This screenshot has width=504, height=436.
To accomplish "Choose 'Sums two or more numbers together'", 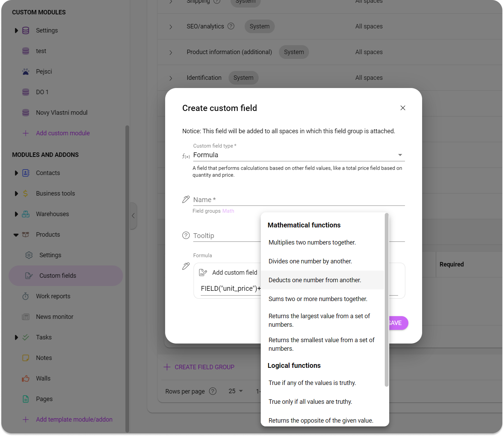I will click(318, 299).
